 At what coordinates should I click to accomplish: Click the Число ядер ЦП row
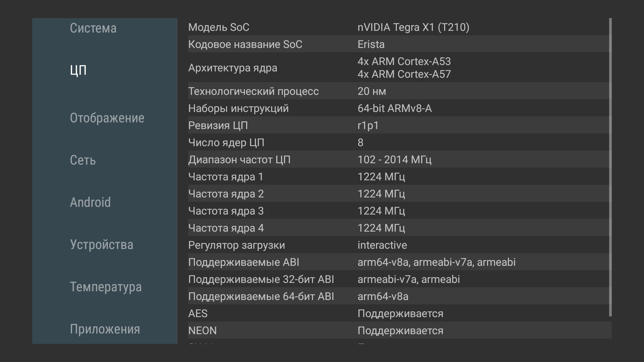[398, 142]
